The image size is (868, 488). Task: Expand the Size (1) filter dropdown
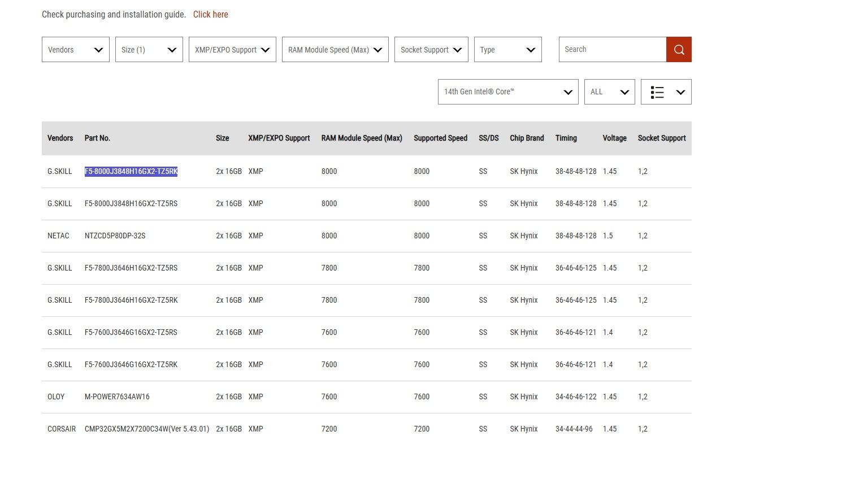(x=149, y=50)
